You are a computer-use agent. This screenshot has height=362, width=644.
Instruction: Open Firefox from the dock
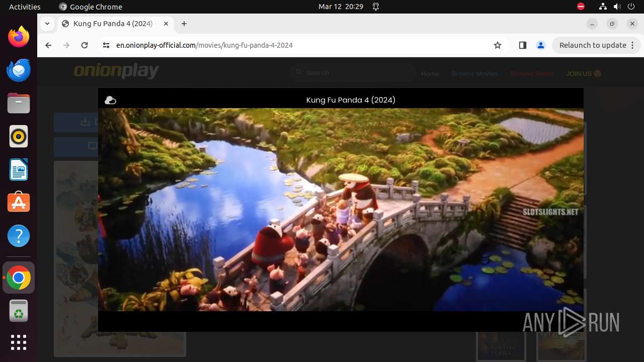pos(19,37)
